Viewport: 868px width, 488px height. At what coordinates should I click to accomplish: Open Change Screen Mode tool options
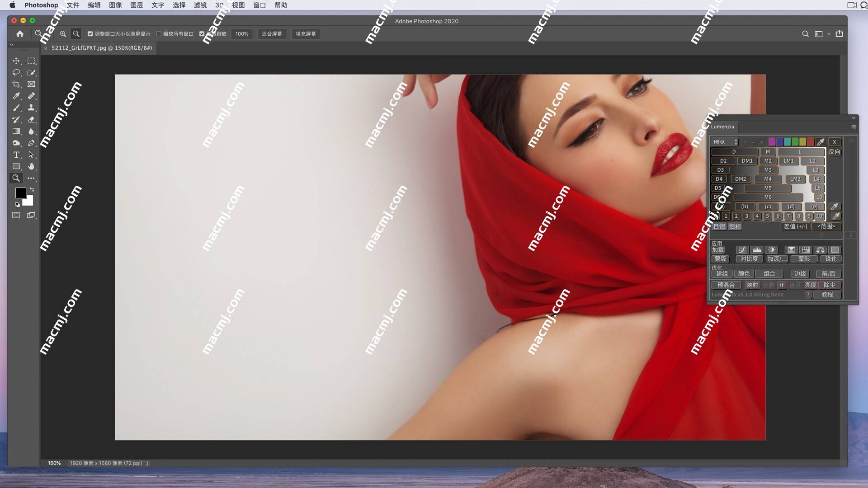(31, 216)
